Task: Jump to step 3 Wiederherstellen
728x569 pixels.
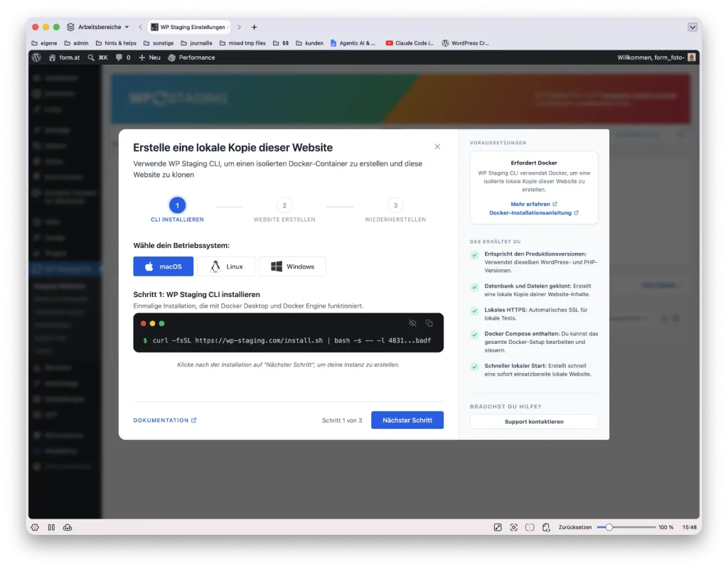Action: (395, 210)
